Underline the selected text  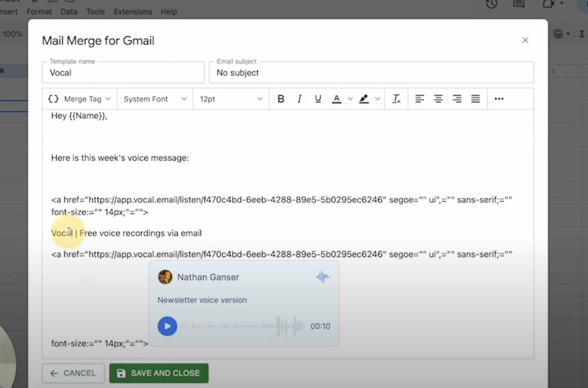coord(317,99)
